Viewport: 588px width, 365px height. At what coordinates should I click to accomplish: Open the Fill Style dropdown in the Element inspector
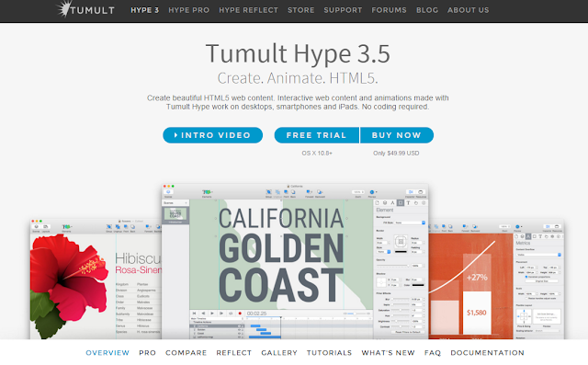[410, 222]
